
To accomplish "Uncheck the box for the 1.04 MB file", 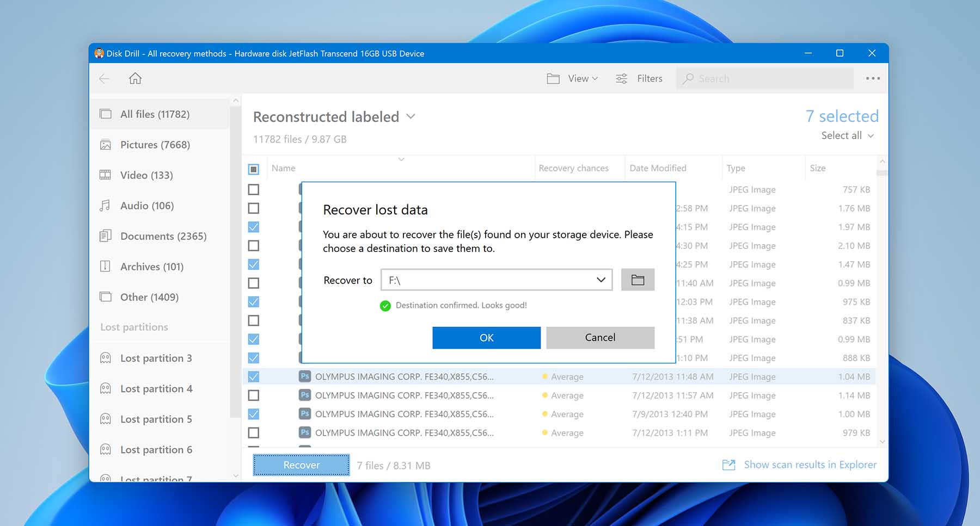I will click(254, 376).
